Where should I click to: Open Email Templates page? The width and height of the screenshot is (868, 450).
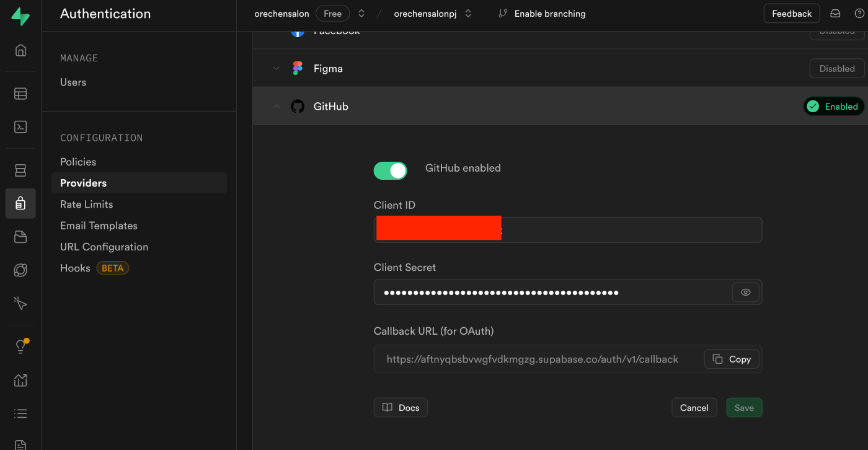[99, 226]
